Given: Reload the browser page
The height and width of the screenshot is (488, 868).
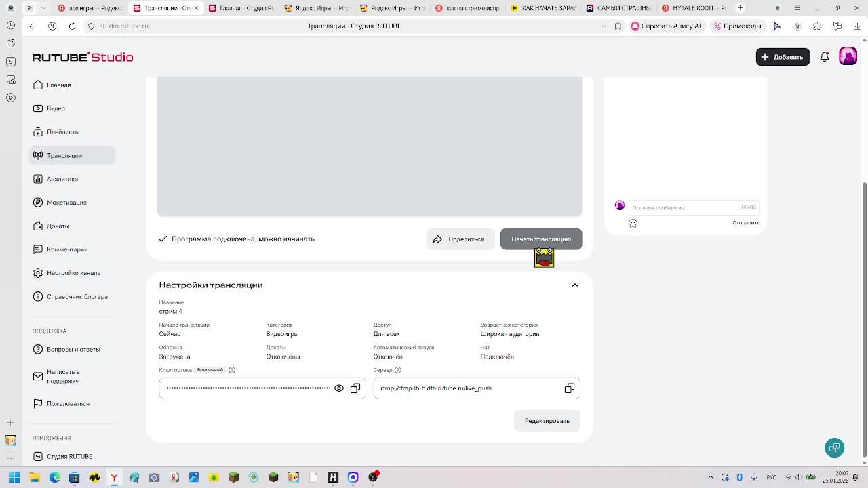Looking at the screenshot, I should [72, 26].
